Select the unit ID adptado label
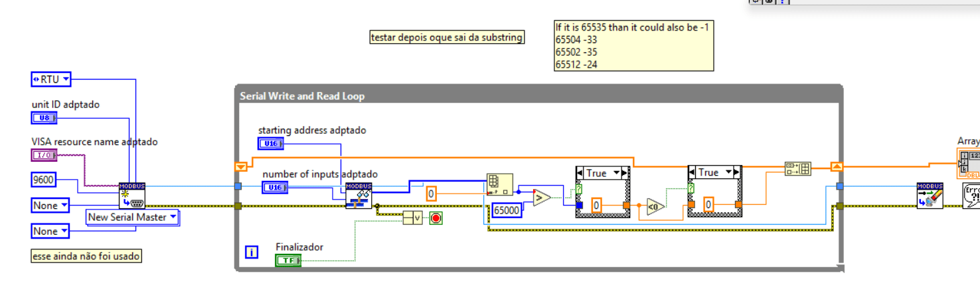Screen dimensions: 980x299 point(66,104)
